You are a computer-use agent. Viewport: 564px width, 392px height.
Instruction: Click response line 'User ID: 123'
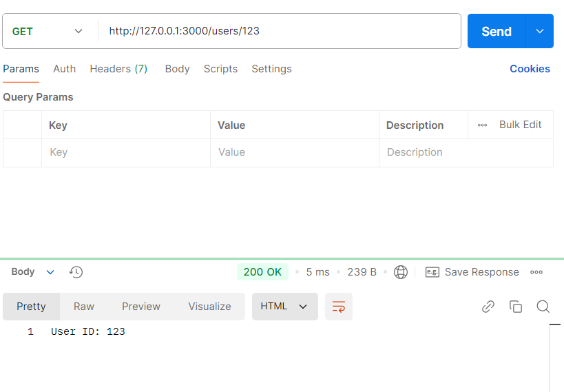[x=87, y=331]
